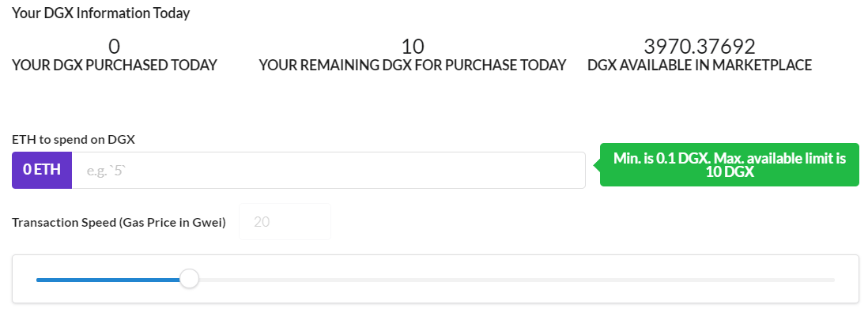Click the 'Your DGX Information Today' heading
868x316 pixels.
pos(100,13)
